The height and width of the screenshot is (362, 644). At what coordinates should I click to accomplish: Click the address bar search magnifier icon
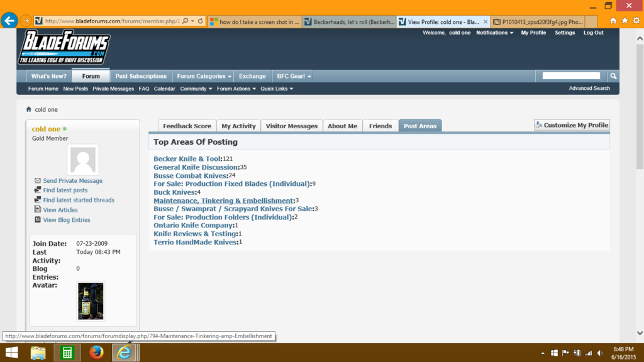(186, 21)
